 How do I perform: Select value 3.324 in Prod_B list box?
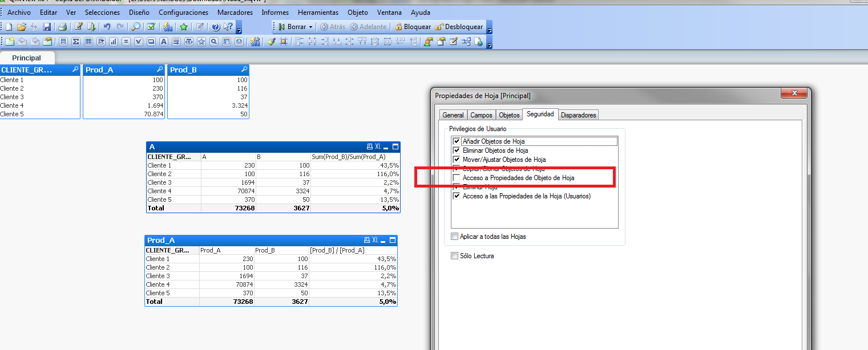click(208, 105)
